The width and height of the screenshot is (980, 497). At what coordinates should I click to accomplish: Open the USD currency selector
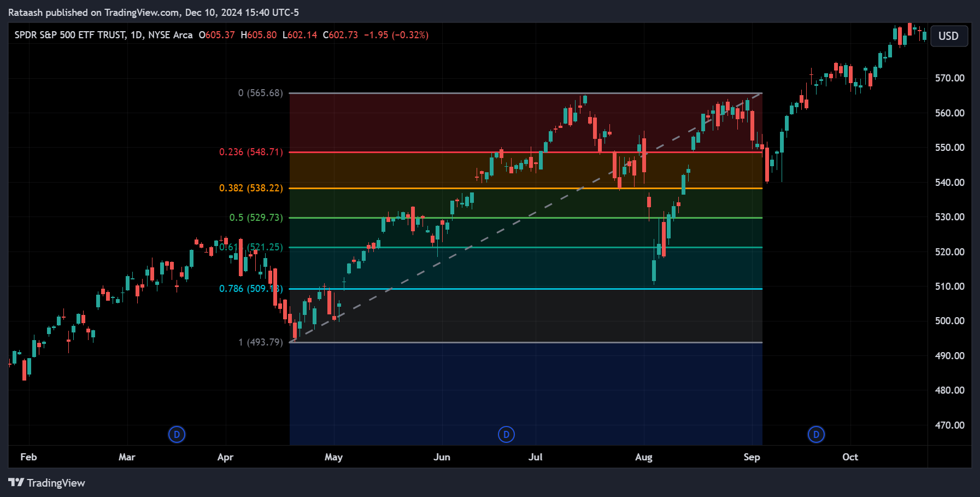pos(948,36)
